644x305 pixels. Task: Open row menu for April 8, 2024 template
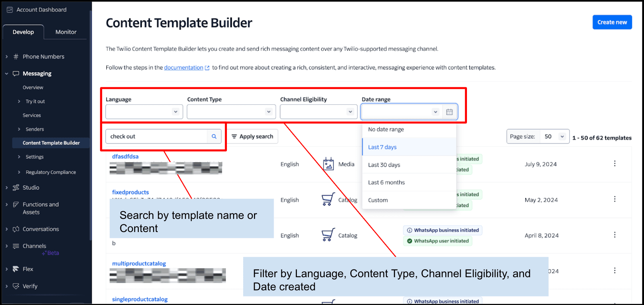pyautogui.click(x=614, y=235)
